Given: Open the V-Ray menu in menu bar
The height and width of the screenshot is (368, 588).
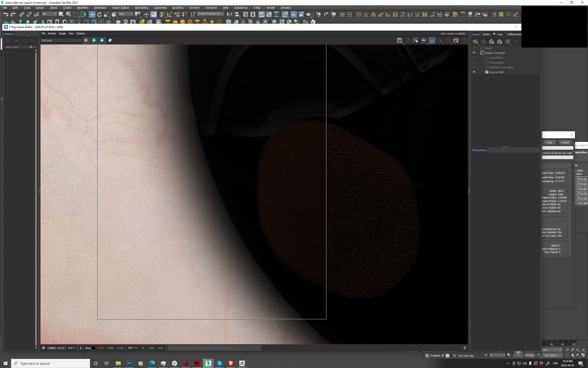Looking at the screenshot, I should pos(257,8).
